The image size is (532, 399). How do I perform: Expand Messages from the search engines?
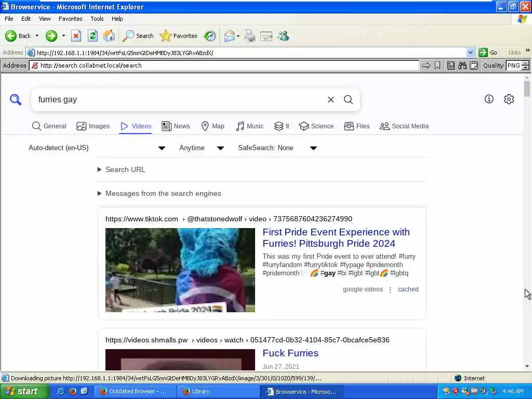[159, 193]
